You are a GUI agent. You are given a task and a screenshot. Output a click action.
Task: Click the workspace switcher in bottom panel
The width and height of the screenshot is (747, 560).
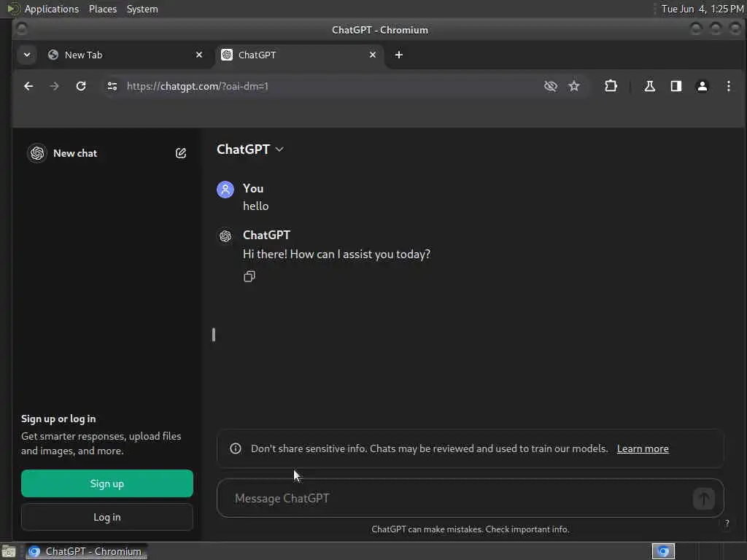click(x=663, y=551)
